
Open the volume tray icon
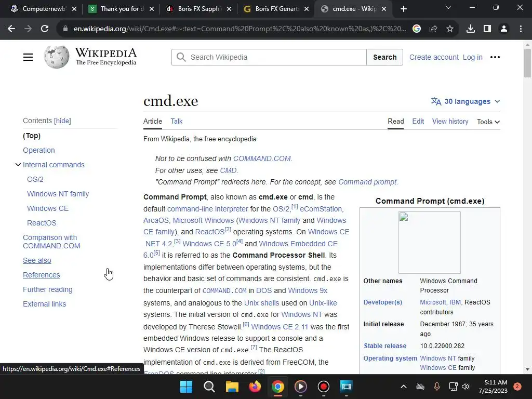point(465,387)
